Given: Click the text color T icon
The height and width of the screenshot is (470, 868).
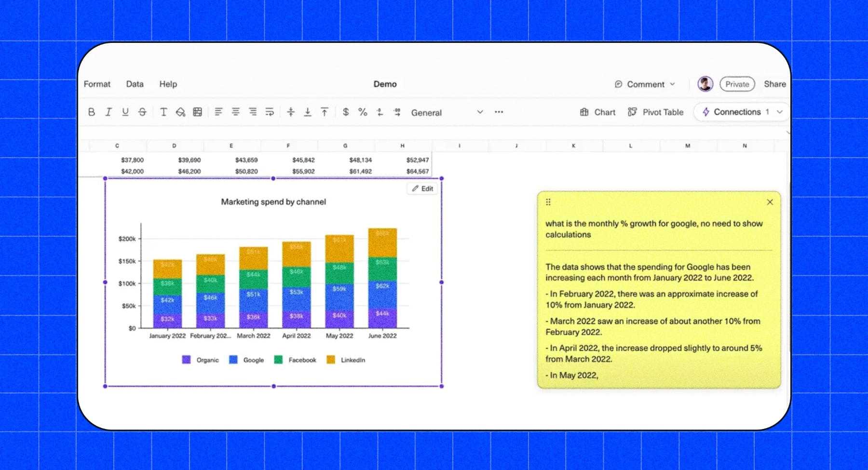Looking at the screenshot, I should tap(163, 112).
